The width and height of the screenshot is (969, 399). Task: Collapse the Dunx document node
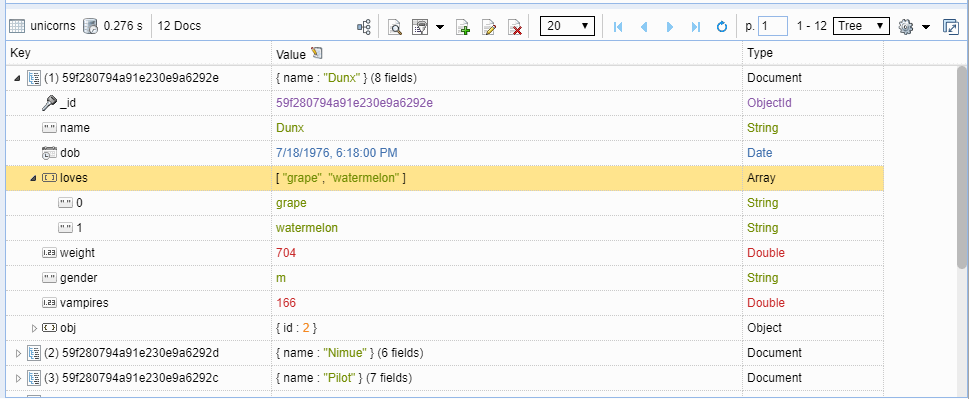[17, 78]
